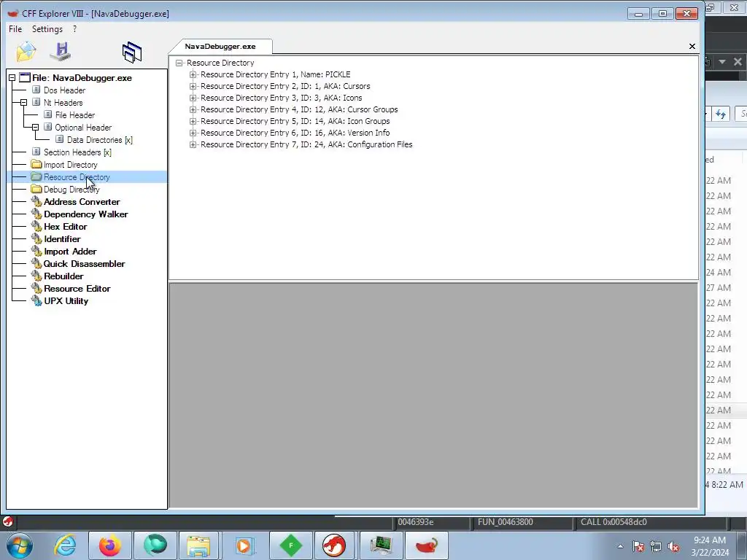Click the red dragon taskbar icon
Image resolution: width=747 pixels, height=560 pixels.
[x=334, y=545]
